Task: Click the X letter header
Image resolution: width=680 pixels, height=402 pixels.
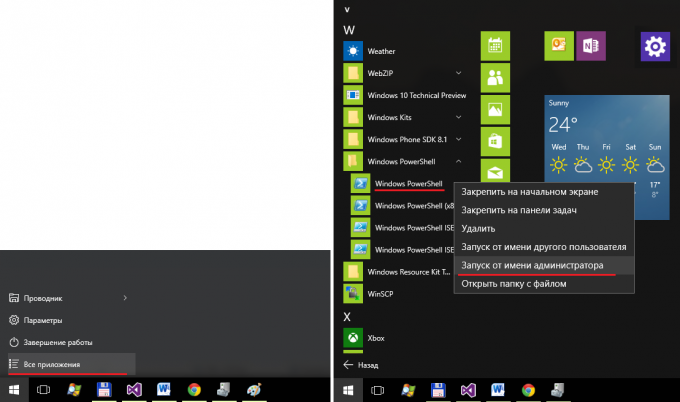Action: pos(347,317)
